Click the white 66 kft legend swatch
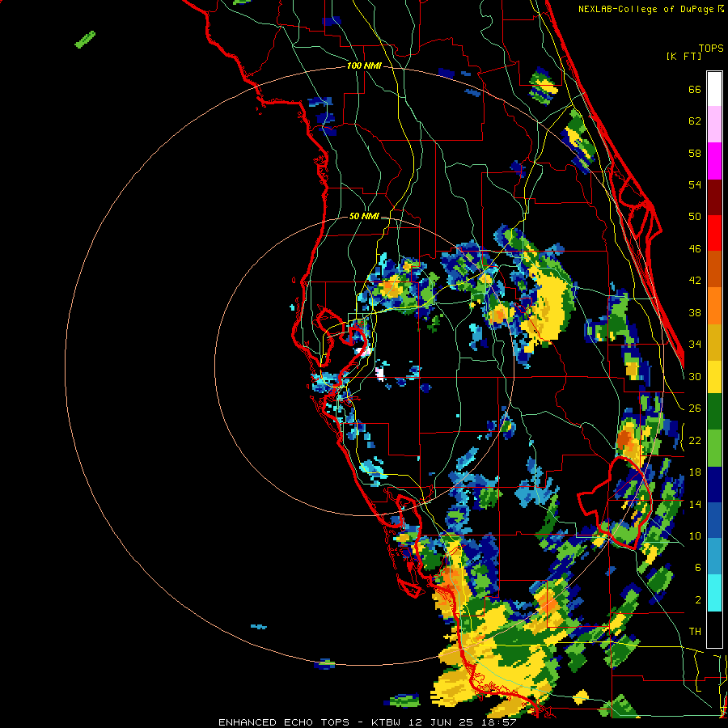This screenshot has height=728, width=728. 714,89
